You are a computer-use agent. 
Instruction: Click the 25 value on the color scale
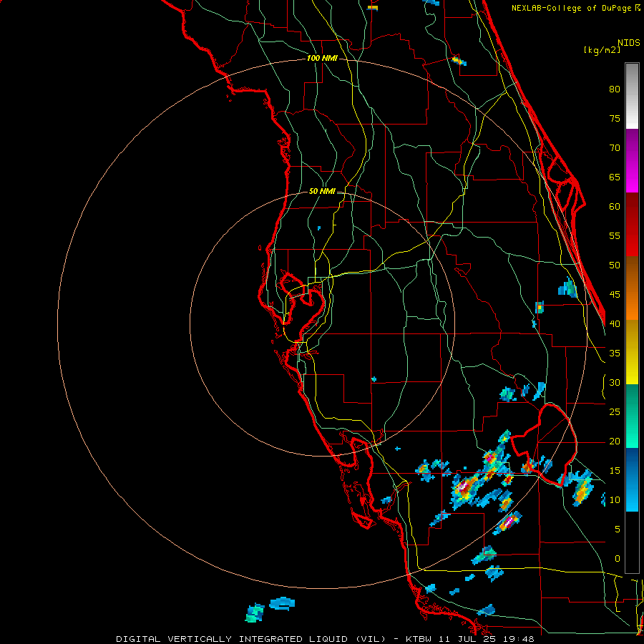[x=615, y=412]
